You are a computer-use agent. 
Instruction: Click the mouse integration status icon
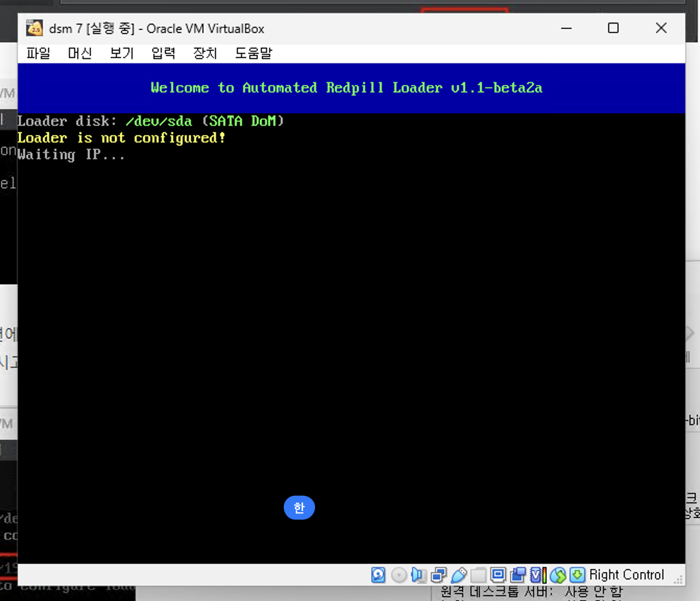[x=558, y=575]
